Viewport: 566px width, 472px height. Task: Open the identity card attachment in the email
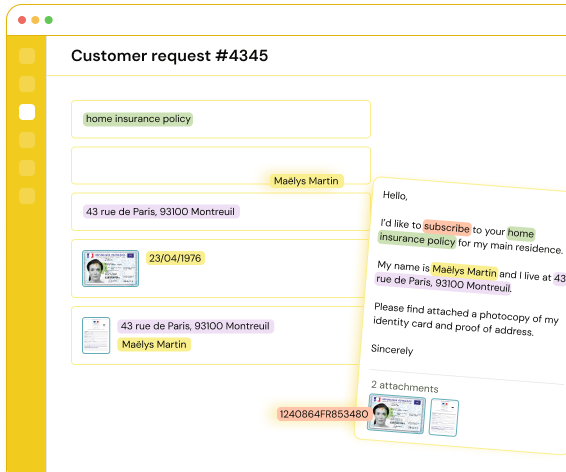tap(396, 414)
